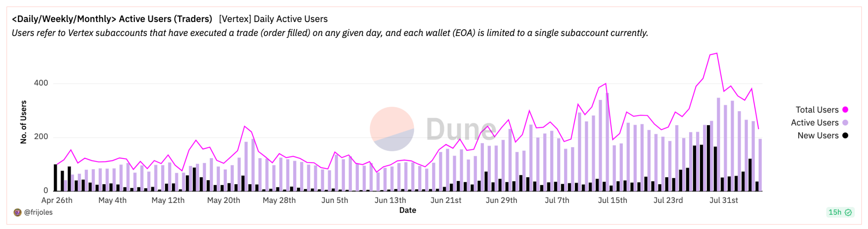Viewport: 868px width, 229px height.
Task: Click the "Date" x-axis title
Action: (x=407, y=210)
